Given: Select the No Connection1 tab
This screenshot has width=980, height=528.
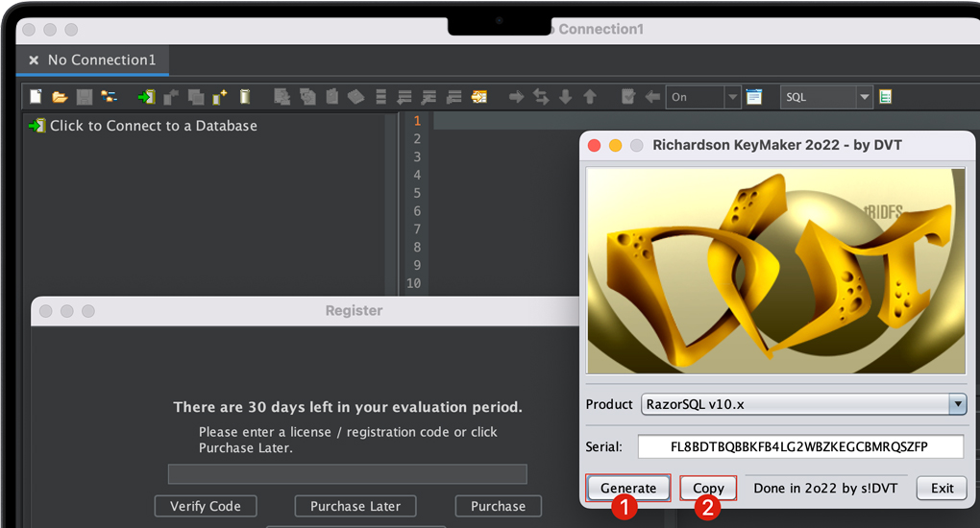Looking at the screenshot, I should tap(92, 60).
